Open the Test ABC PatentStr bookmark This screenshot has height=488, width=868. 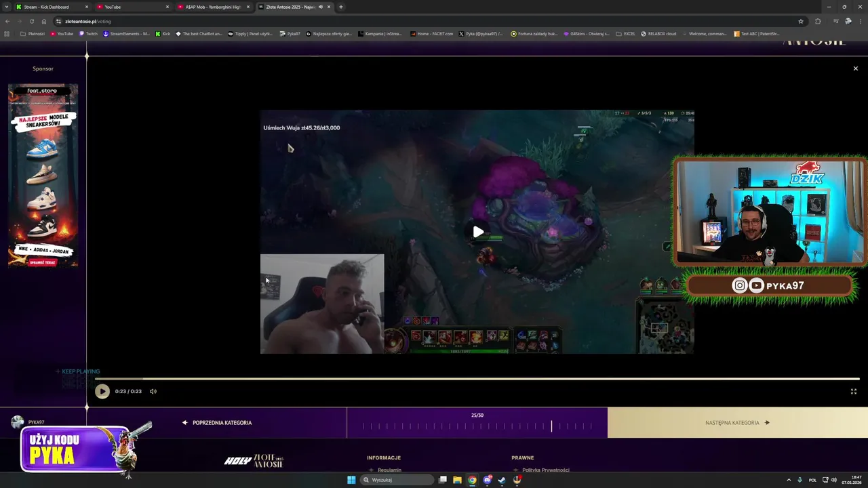point(757,33)
